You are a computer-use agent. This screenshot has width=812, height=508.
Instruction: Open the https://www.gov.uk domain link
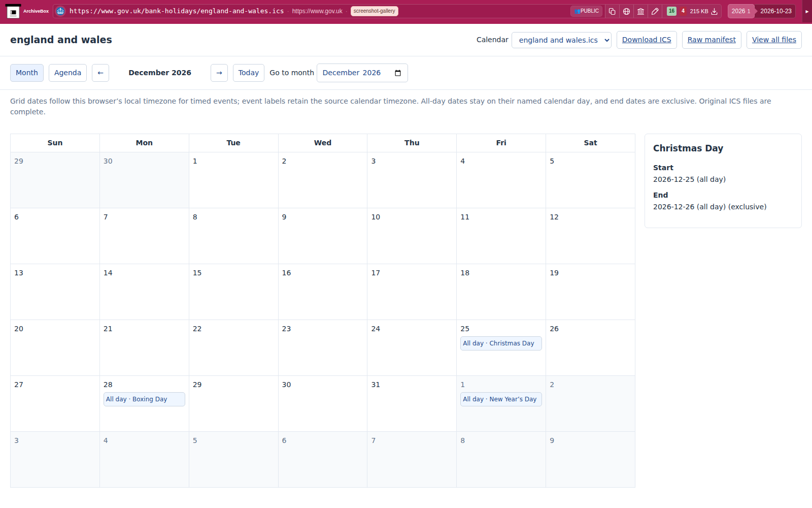coord(317,11)
